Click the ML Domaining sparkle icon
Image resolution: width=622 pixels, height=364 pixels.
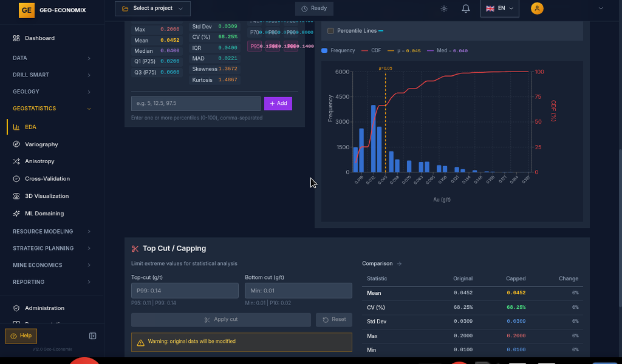[x=16, y=214]
